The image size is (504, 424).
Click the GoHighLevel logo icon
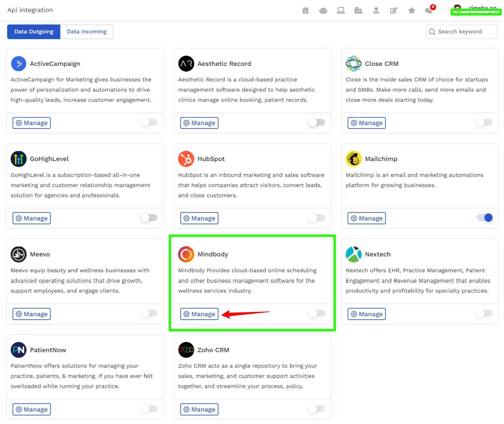point(19,159)
